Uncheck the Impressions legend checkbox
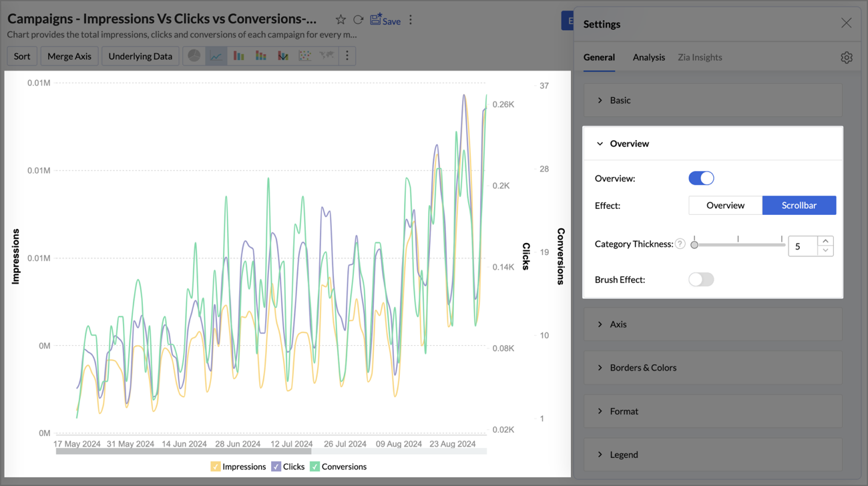The height and width of the screenshot is (486, 868). click(216, 467)
